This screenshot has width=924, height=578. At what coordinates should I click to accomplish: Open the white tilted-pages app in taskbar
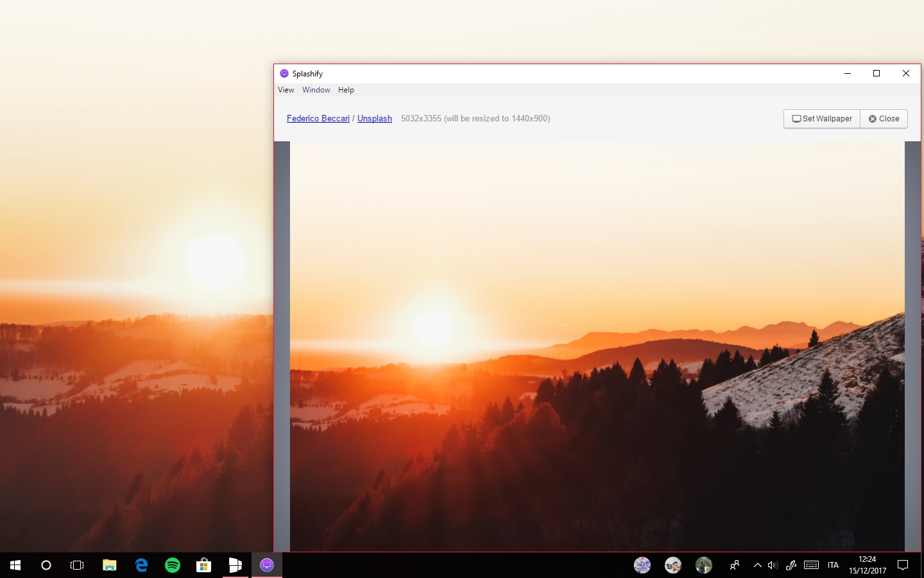[235, 565]
